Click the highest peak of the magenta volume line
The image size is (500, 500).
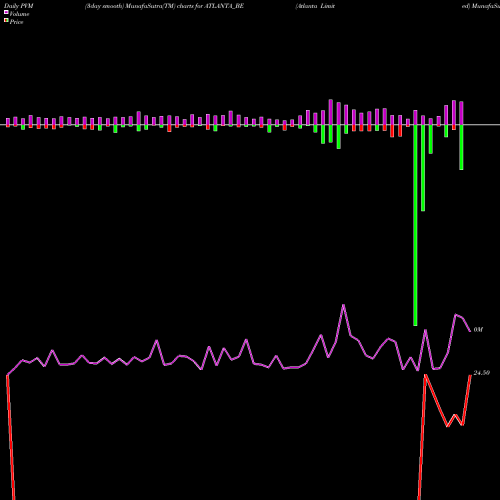[343, 305]
